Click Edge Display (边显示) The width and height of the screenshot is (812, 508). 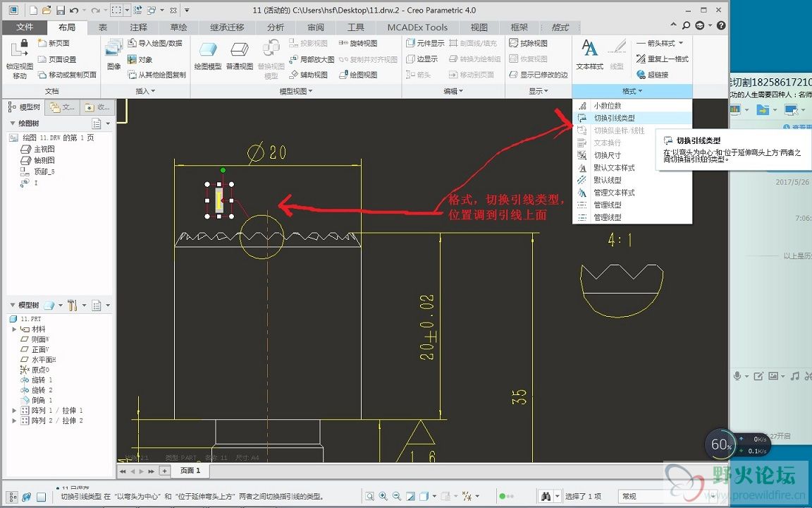422,59
